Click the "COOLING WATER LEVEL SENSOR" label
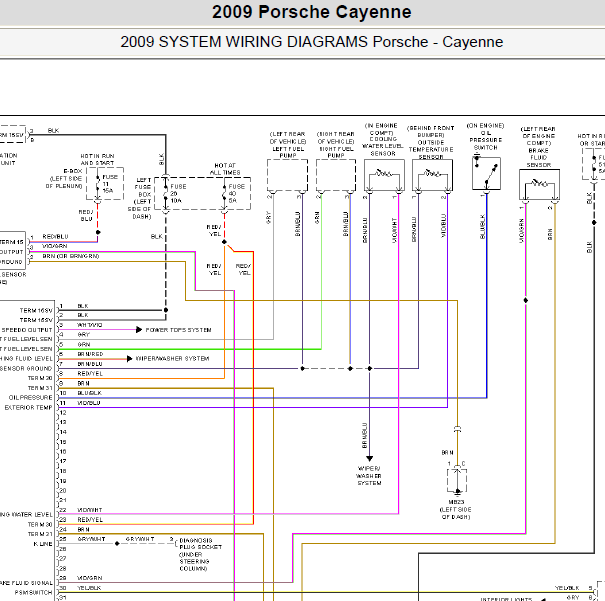The height and width of the screenshot is (601, 605). [382, 140]
